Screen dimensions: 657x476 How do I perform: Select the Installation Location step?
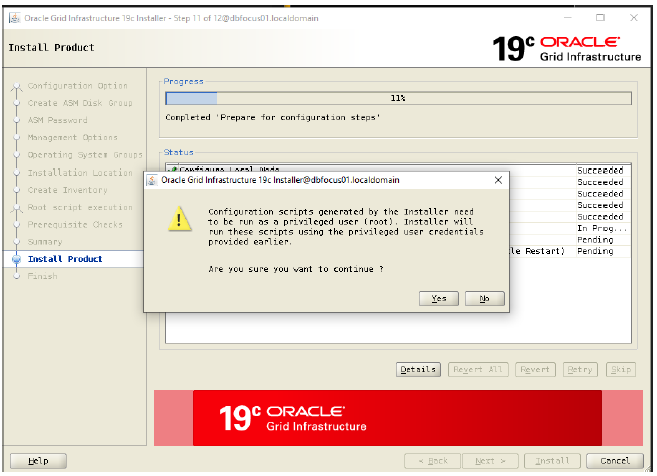(80, 173)
